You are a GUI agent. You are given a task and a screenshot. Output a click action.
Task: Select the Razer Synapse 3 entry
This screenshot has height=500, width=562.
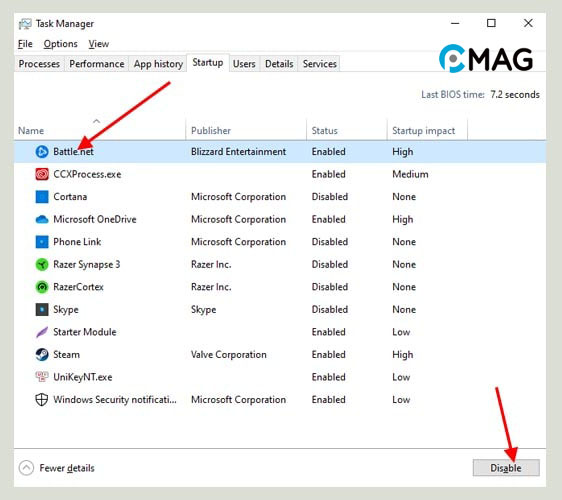(87, 265)
